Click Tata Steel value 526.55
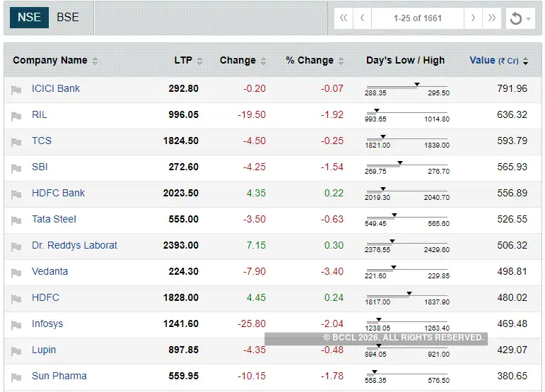This screenshot has height=392, width=545. (x=512, y=219)
